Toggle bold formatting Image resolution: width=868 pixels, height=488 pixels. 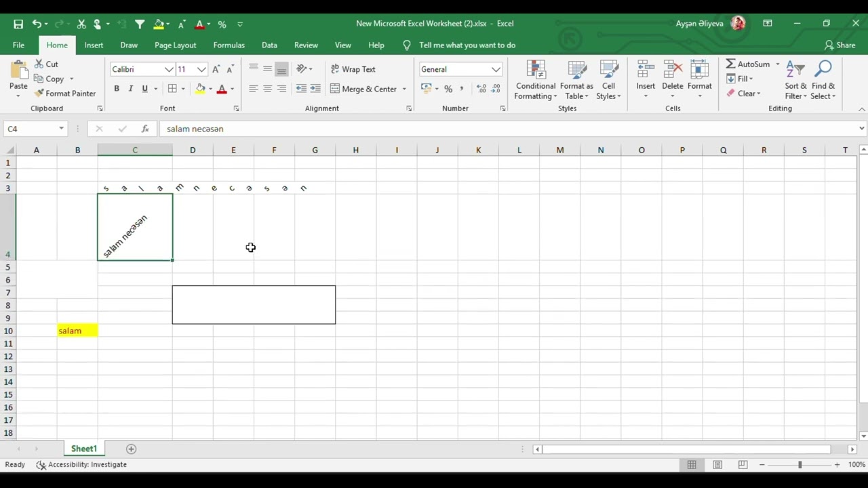pyautogui.click(x=117, y=89)
